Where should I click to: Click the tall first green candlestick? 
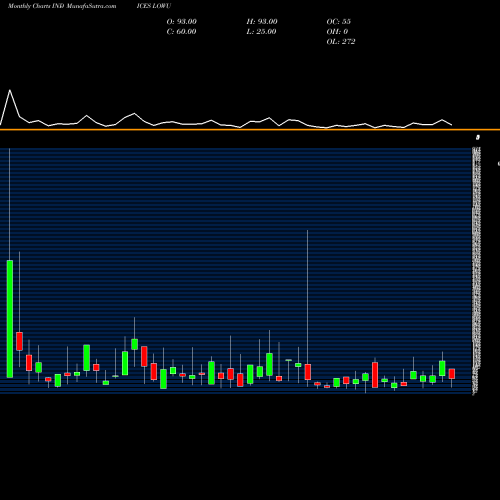point(10,319)
